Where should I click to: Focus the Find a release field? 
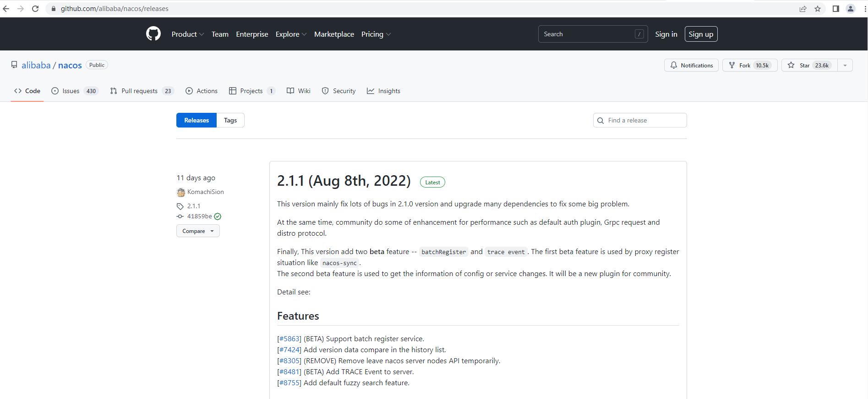point(640,120)
